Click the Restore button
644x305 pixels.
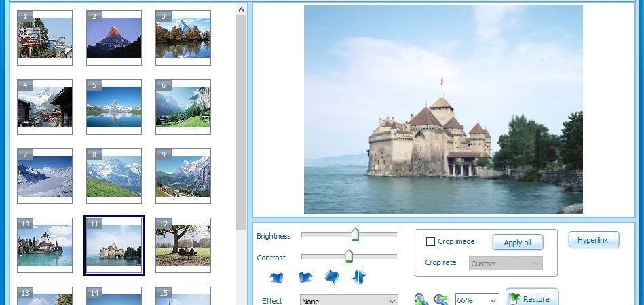click(532, 298)
